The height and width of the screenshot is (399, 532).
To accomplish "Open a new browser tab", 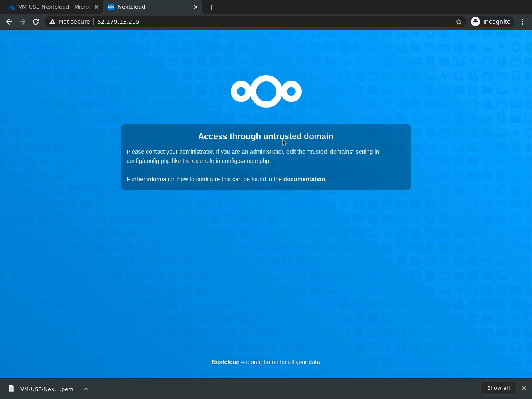I will [212, 7].
